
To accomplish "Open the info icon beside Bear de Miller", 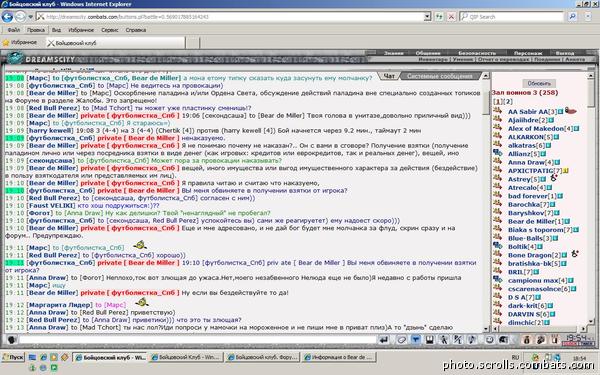I will (x=567, y=222).
